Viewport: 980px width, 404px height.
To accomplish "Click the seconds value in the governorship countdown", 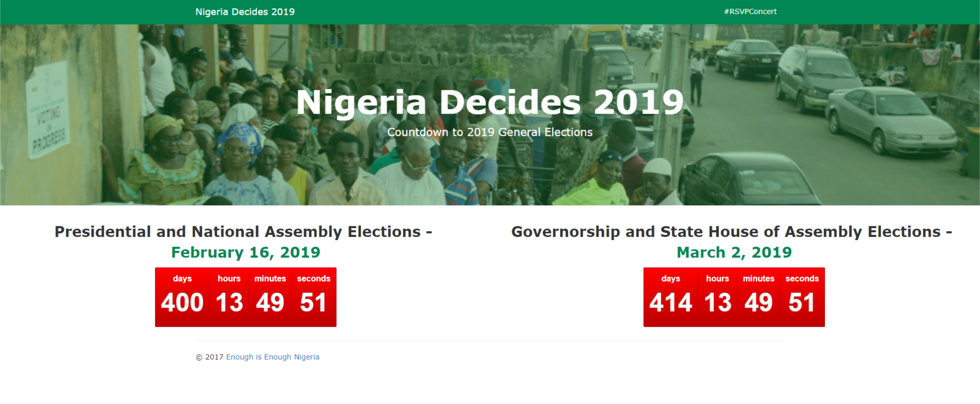I will tap(802, 302).
